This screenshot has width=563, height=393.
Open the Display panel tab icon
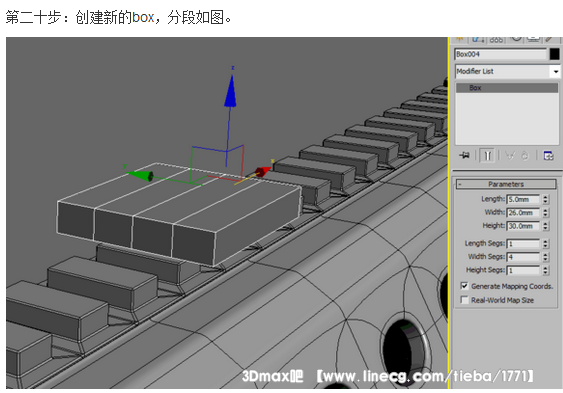[534, 39]
